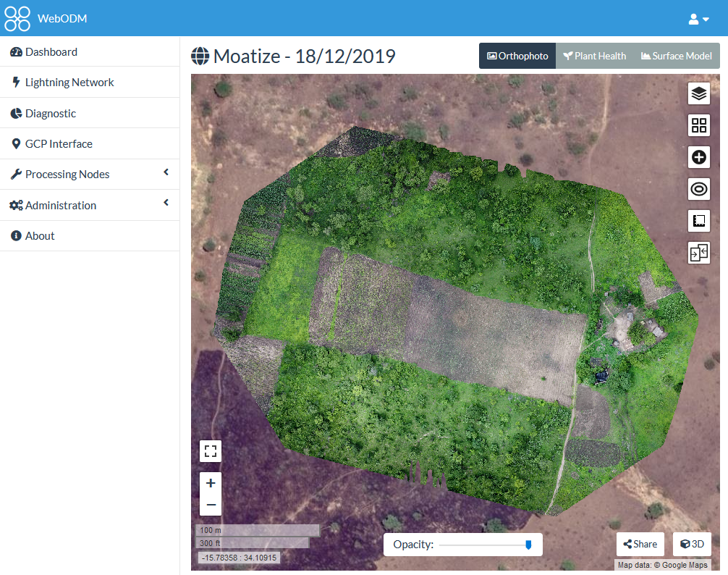This screenshot has height=575, width=728.
Task: Click the basemap grid selector icon
Action: point(698,125)
